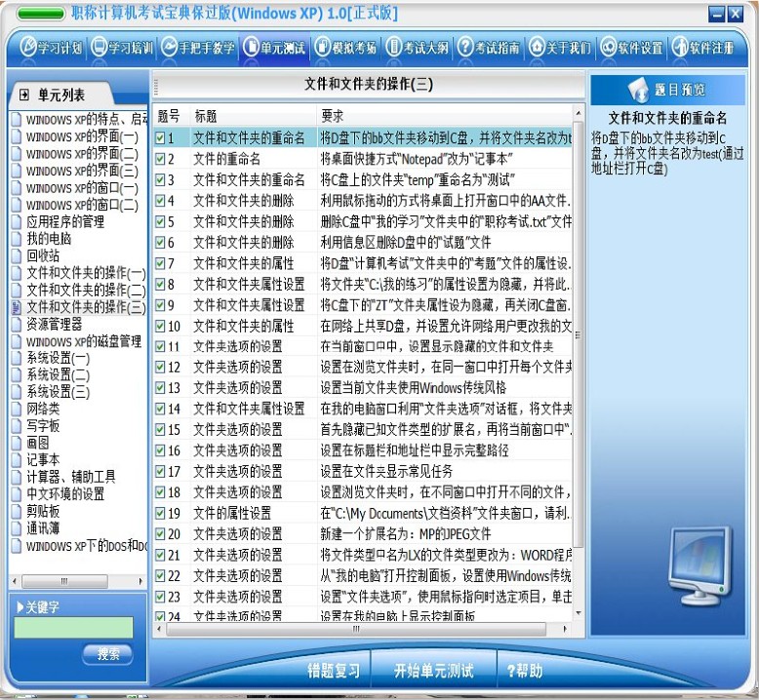Viewport: 759px width, 700px height.
Task: Select row 设置在文件夹显示常见任务
Action: click(363, 472)
